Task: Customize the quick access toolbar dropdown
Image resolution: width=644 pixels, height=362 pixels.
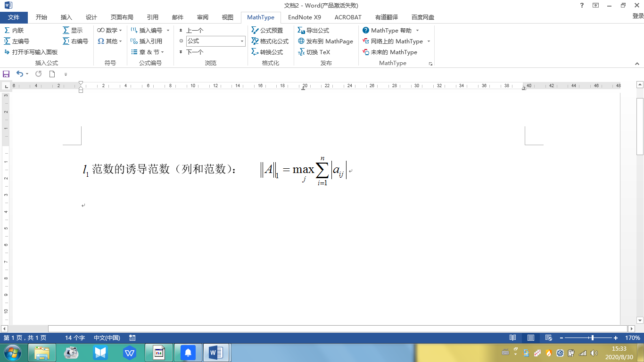Action: [66, 74]
